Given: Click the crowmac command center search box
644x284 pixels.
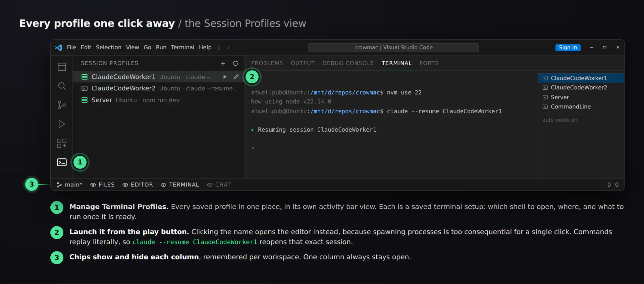Looking at the screenshot, I should point(393,48).
